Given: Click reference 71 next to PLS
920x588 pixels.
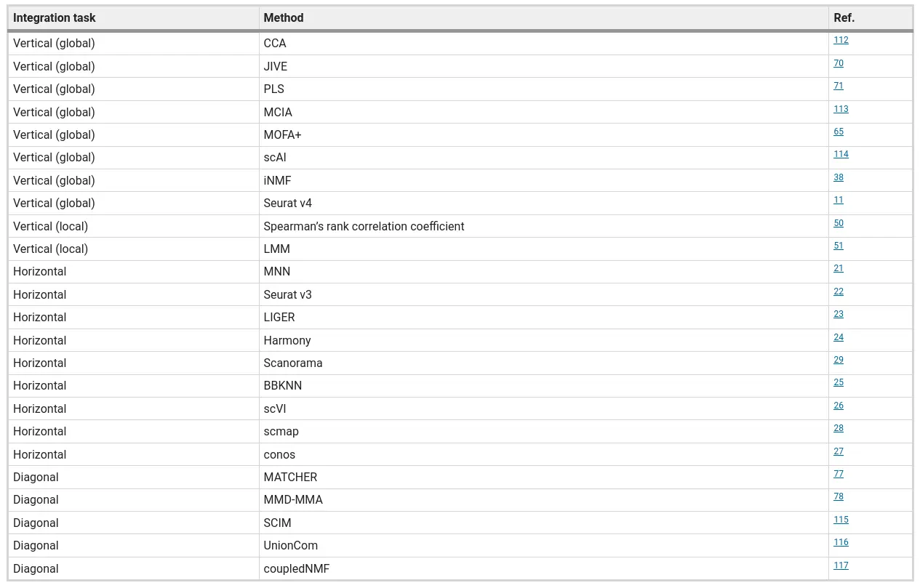Looking at the screenshot, I should (x=839, y=86).
